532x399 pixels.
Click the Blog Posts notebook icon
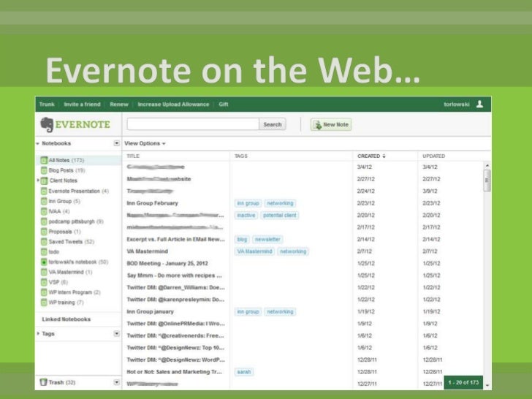click(x=44, y=170)
